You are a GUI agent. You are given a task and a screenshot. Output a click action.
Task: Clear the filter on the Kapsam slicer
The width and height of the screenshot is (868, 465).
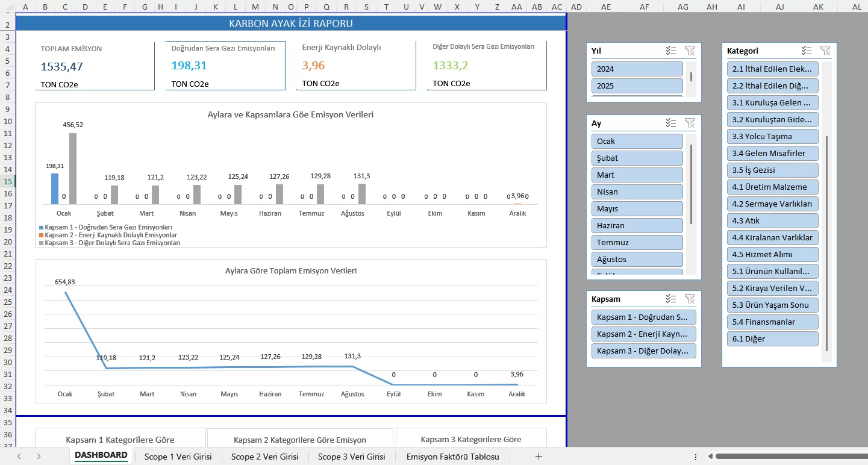690,299
